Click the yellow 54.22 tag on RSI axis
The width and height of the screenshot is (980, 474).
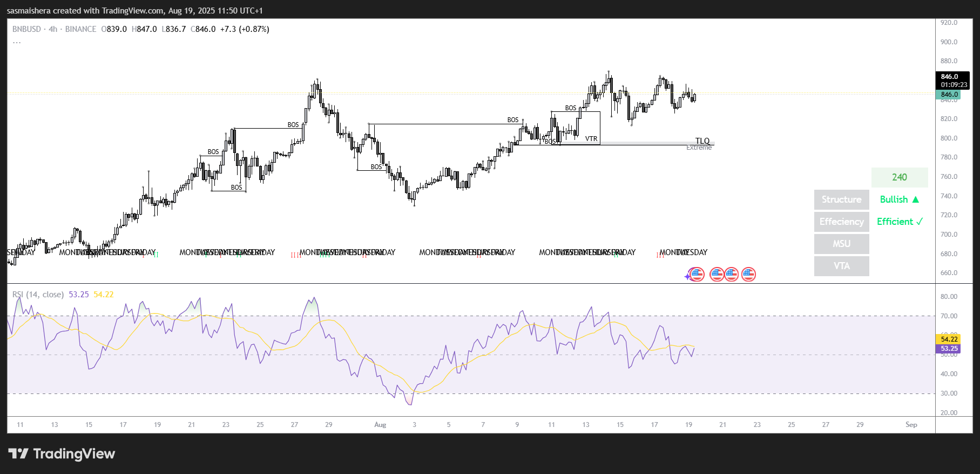tap(949, 339)
